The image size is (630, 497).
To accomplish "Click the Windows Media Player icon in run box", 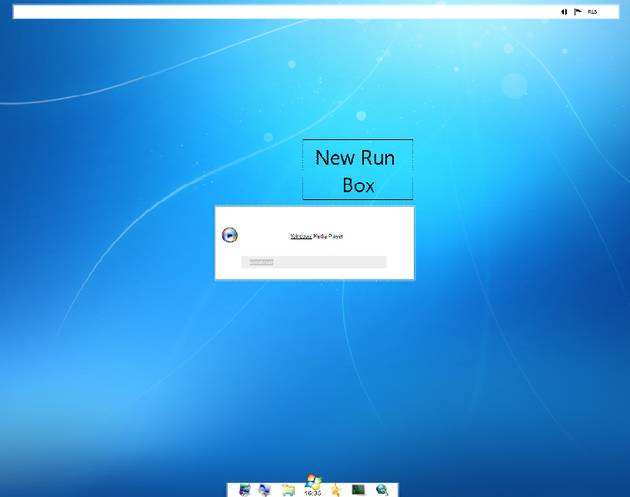I will click(x=230, y=235).
